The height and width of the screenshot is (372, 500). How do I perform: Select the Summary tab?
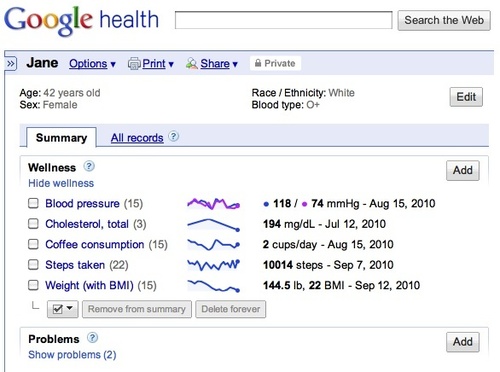click(62, 137)
